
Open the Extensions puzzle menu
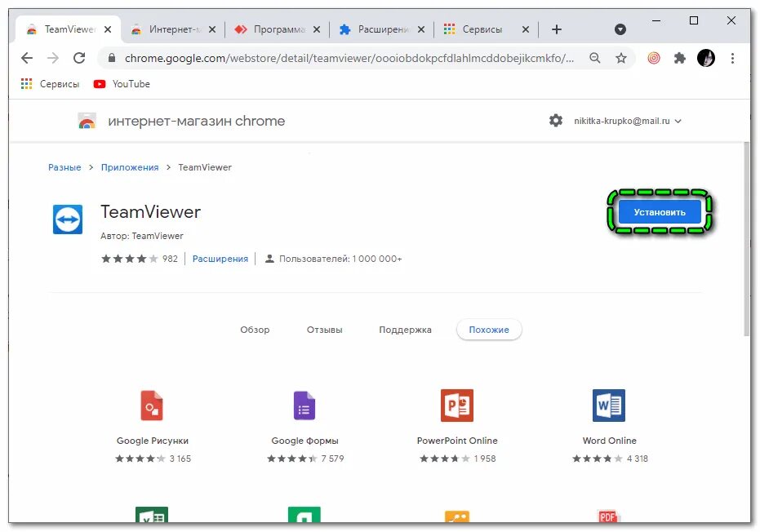coord(680,58)
